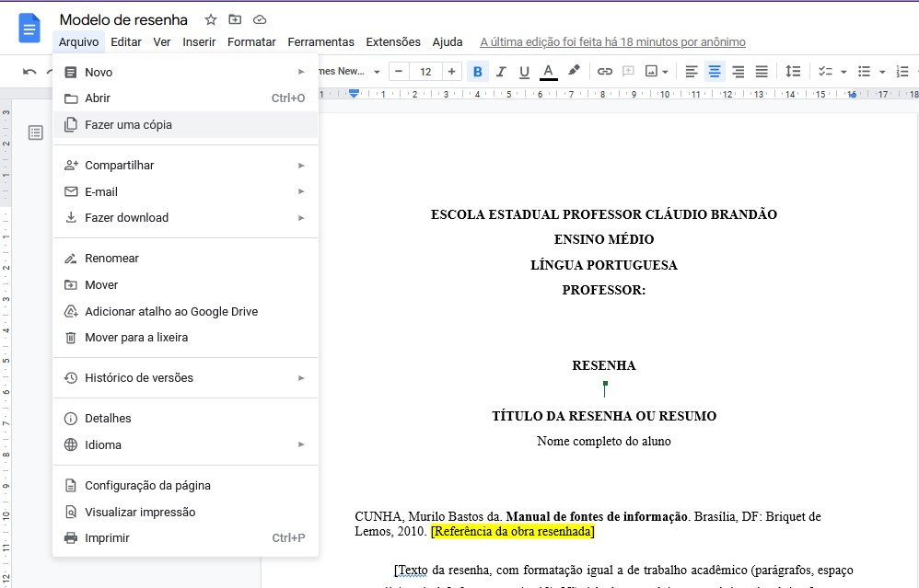Expand the Novo submenu

click(185, 72)
